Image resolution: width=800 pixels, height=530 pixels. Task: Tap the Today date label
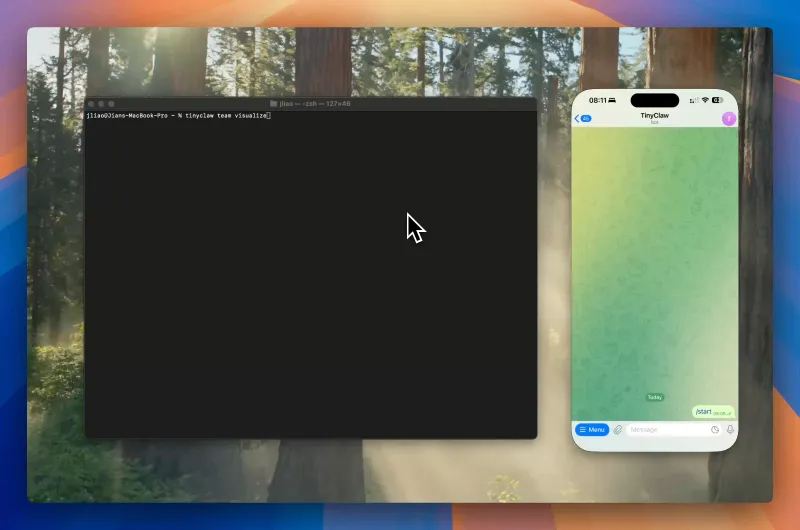654,397
